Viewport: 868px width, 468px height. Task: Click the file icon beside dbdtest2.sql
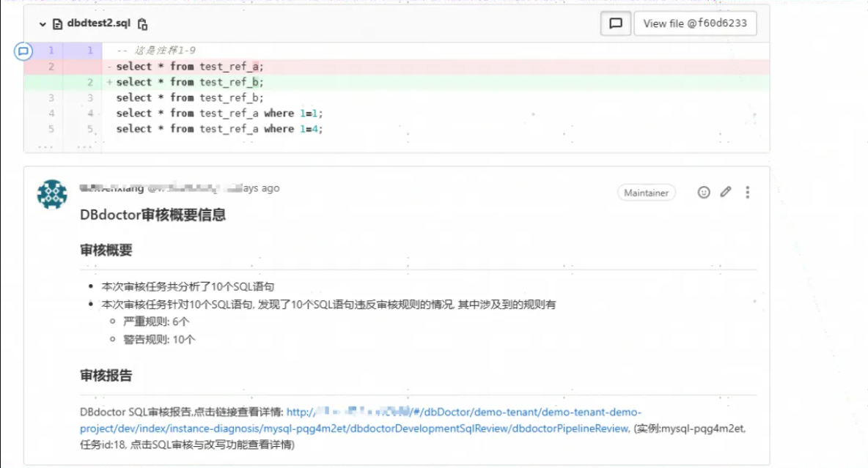[x=57, y=23]
